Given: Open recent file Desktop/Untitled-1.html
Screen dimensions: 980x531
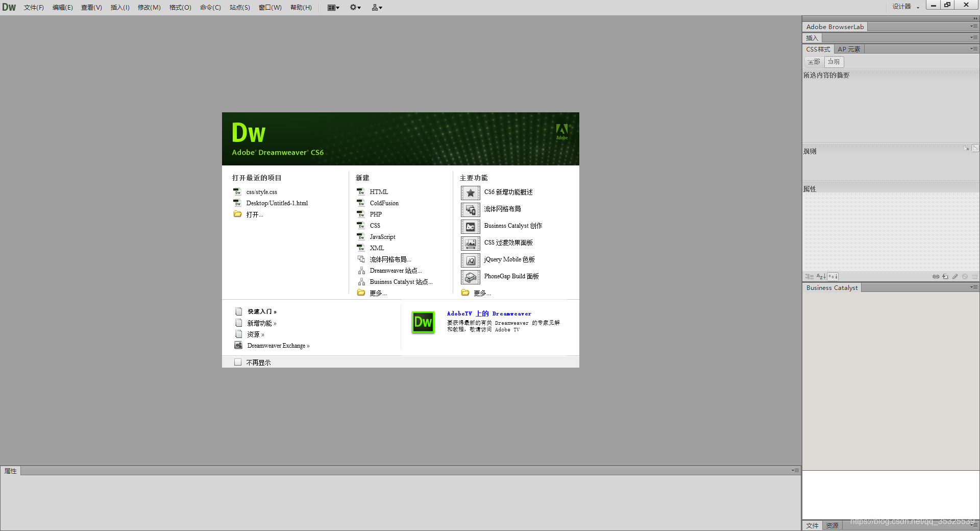Looking at the screenshot, I should coord(277,203).
